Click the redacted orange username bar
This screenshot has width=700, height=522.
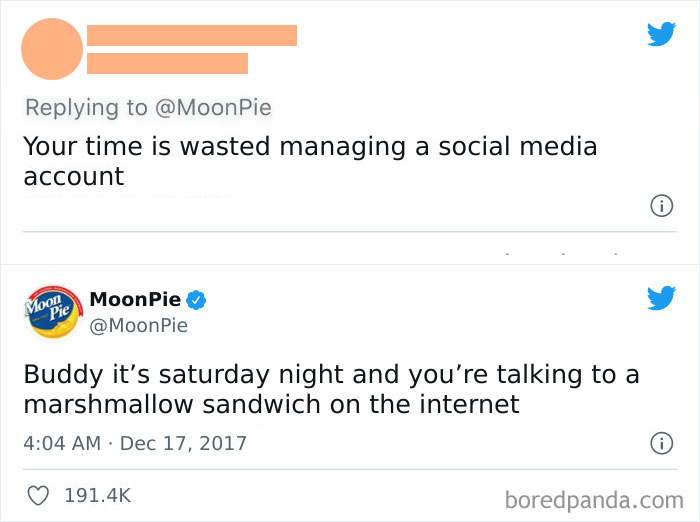pyautogui.click(x=191, y=35)
